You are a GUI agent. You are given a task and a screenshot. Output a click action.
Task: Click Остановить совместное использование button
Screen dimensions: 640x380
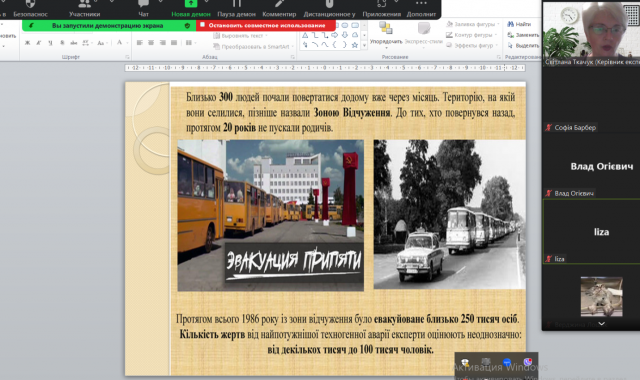pyautogui.click(x=266, y=25)
